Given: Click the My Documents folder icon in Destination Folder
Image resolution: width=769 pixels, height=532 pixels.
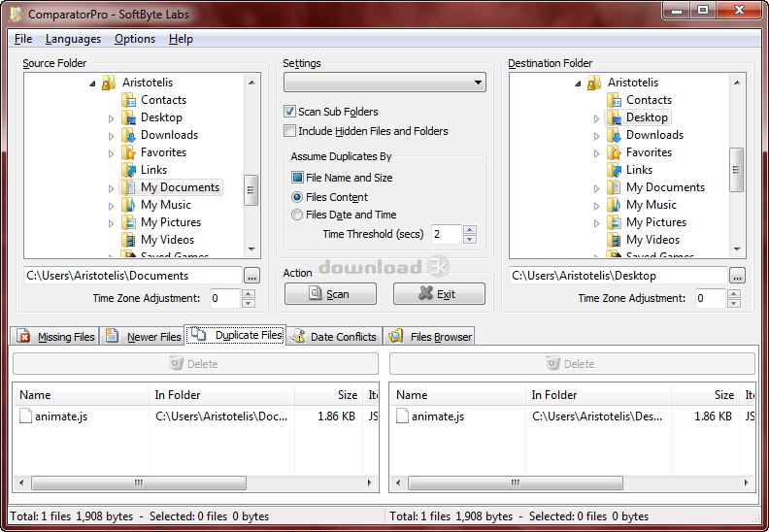Looking at the screenshot, I should (614, 187).
